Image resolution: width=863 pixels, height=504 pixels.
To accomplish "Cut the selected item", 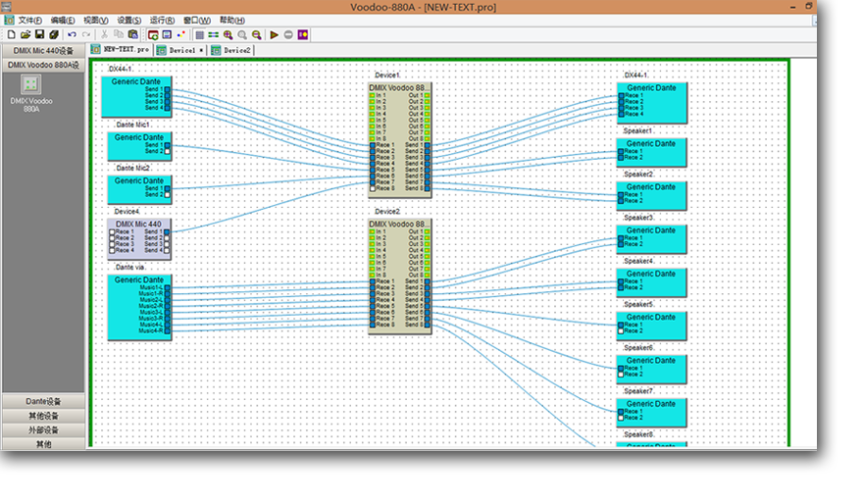I will pos(105,34).
